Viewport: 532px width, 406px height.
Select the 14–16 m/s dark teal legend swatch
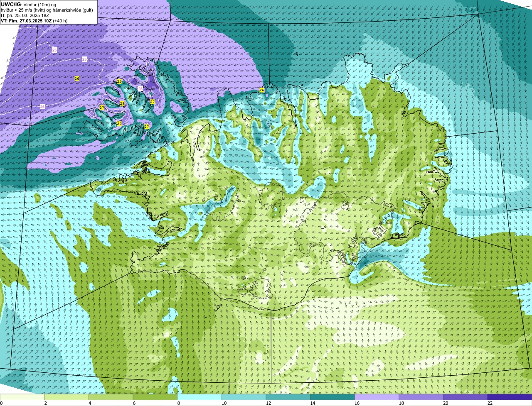click(x=332, y=397)
